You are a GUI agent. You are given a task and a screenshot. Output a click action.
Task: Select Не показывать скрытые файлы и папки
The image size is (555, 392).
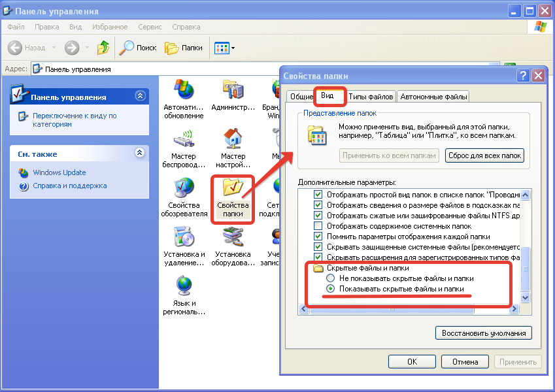point(331,278)
